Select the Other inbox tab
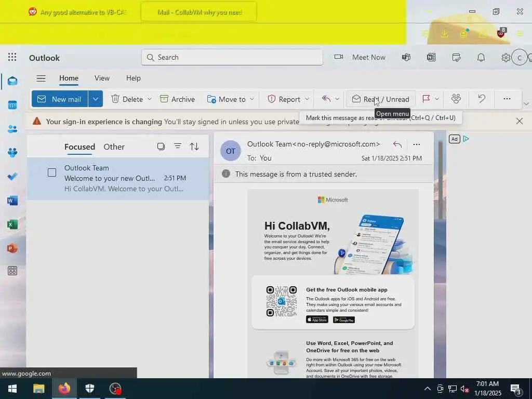The height and width of the screenshot is (399, 532). tap(114, 147)
